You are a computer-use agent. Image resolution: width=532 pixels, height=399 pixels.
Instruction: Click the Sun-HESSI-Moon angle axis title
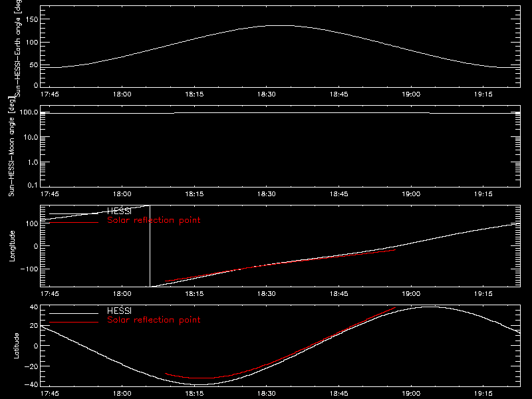click(x=11, y=146)
